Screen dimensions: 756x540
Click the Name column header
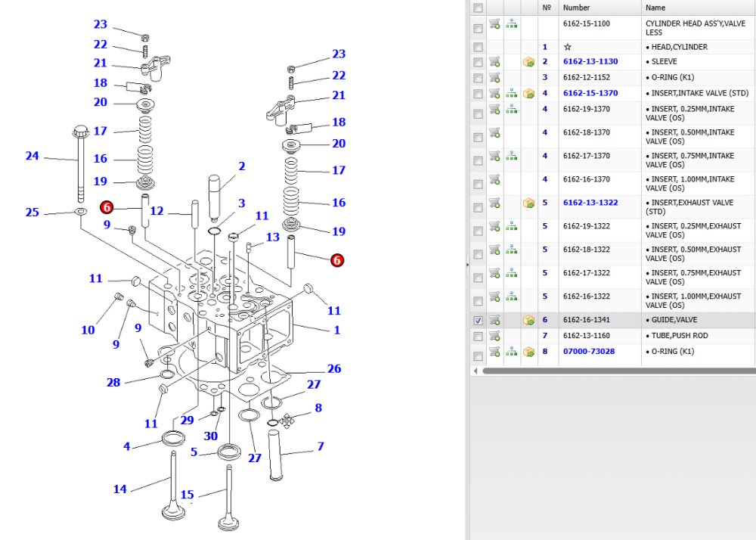[x=655, y=8]
